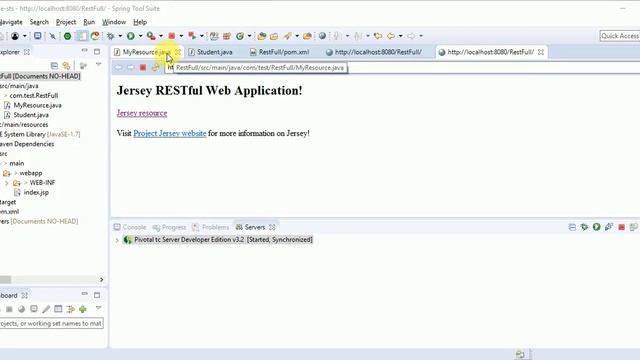Start the server with green play icon
The height and width of the screenshot is (360, 640).
597,227
